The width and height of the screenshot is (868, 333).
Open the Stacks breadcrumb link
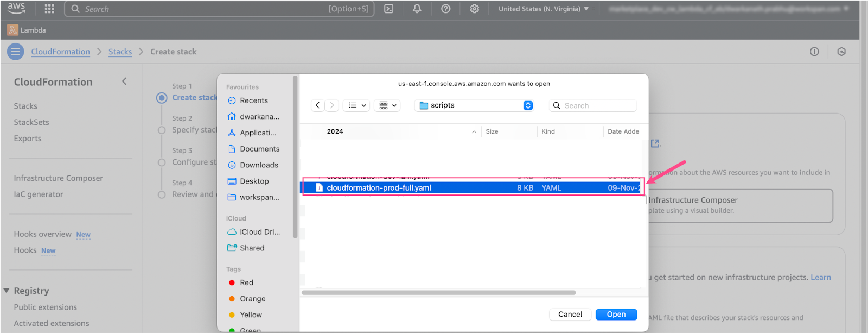pos(120,52)
